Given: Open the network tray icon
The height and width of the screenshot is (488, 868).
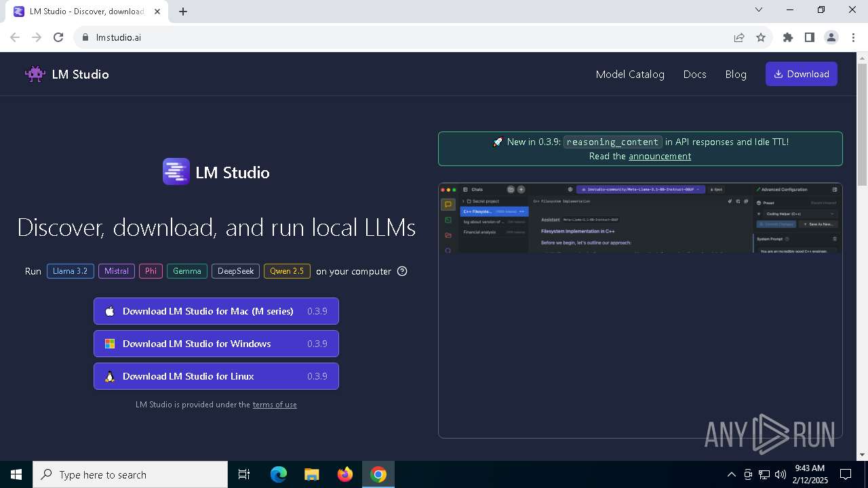Looking at the screenshot, I should pos(764,474).
